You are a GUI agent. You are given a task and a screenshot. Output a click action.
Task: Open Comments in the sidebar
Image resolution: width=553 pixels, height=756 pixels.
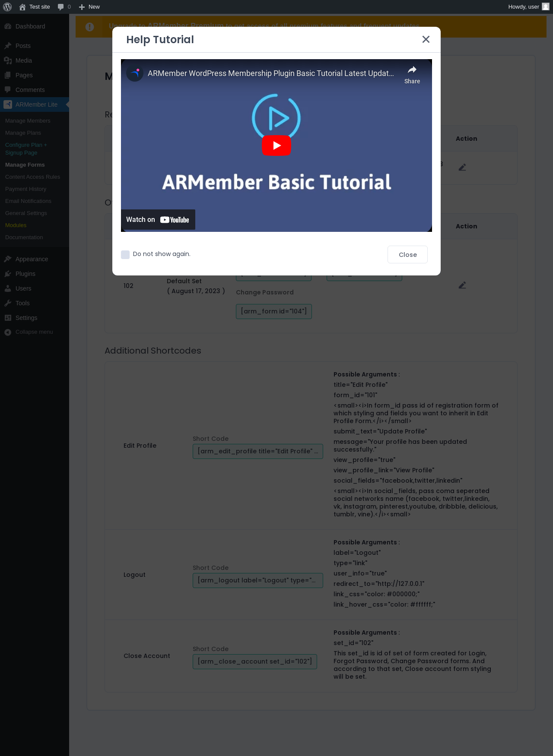(x=35, y=90)
